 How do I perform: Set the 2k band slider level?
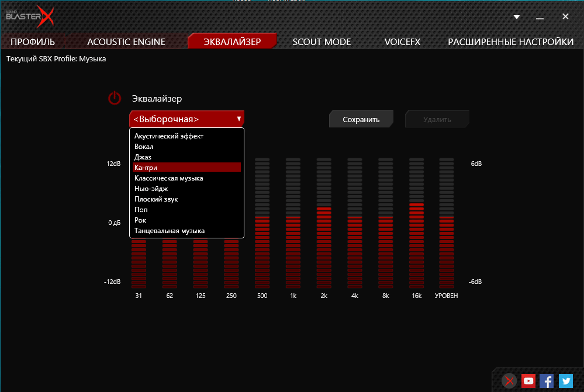[x=324, y=223]
